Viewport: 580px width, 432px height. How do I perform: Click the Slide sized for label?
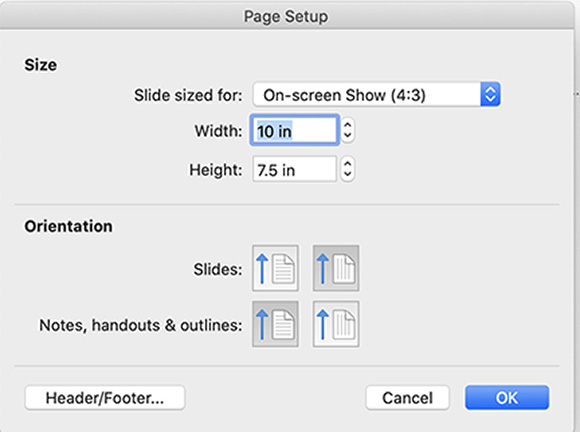[188, 95]
